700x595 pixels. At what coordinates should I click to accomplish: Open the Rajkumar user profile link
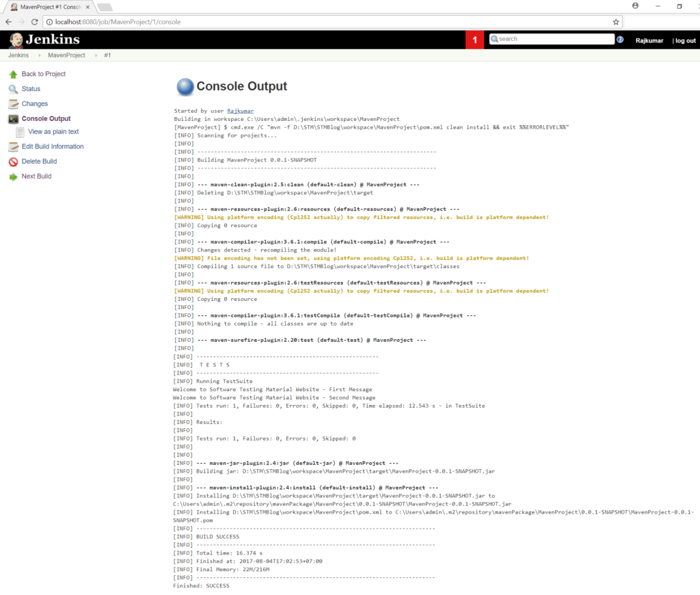[649, 40]
